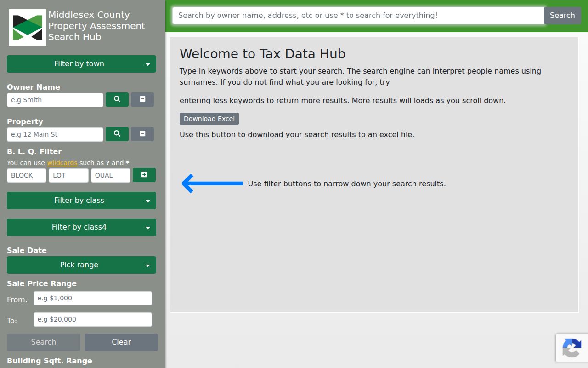Open the Sale Date Pick range dropdown
Image resolution: width=588 pixels, height=368 pixels.
(x=81, y=265)
